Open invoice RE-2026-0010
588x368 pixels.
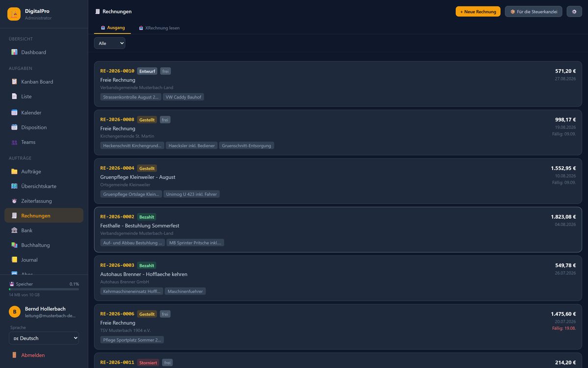[x=338, y=84]
